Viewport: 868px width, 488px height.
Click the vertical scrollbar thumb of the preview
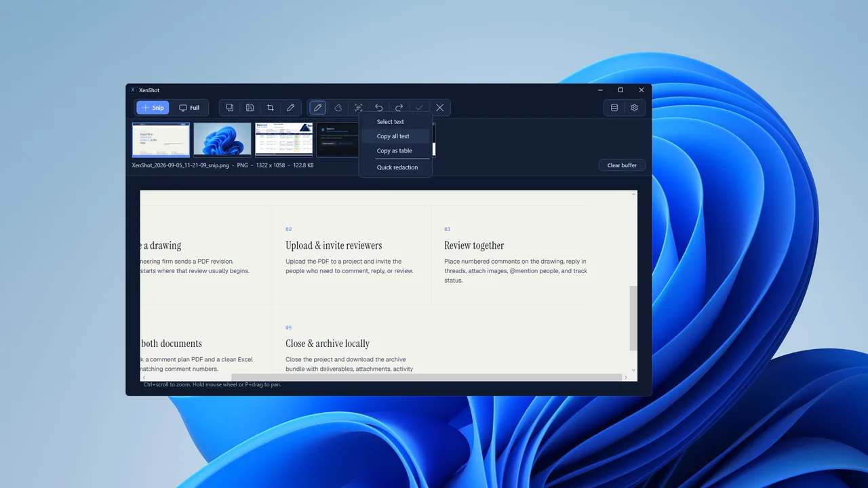pyautogui.click(x=633, y=318)
